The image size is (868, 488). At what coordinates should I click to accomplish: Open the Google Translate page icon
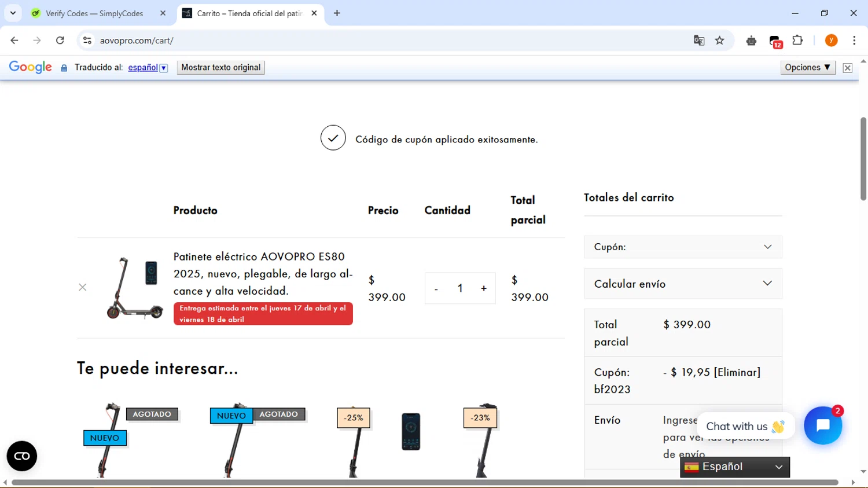tap(699, 41)
